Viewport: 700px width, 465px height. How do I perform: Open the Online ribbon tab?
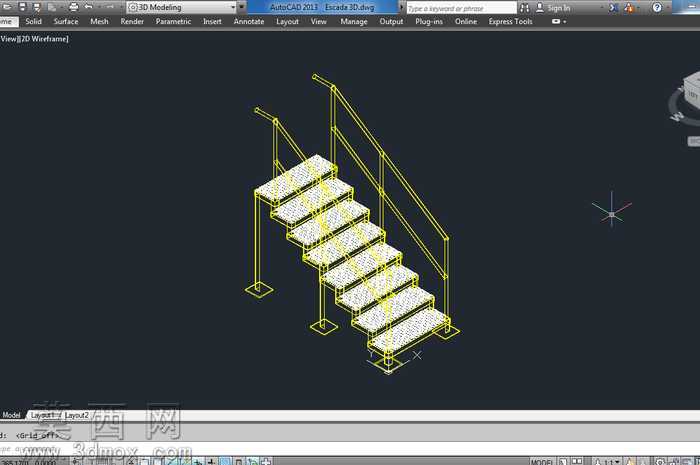tap(466, 21)
